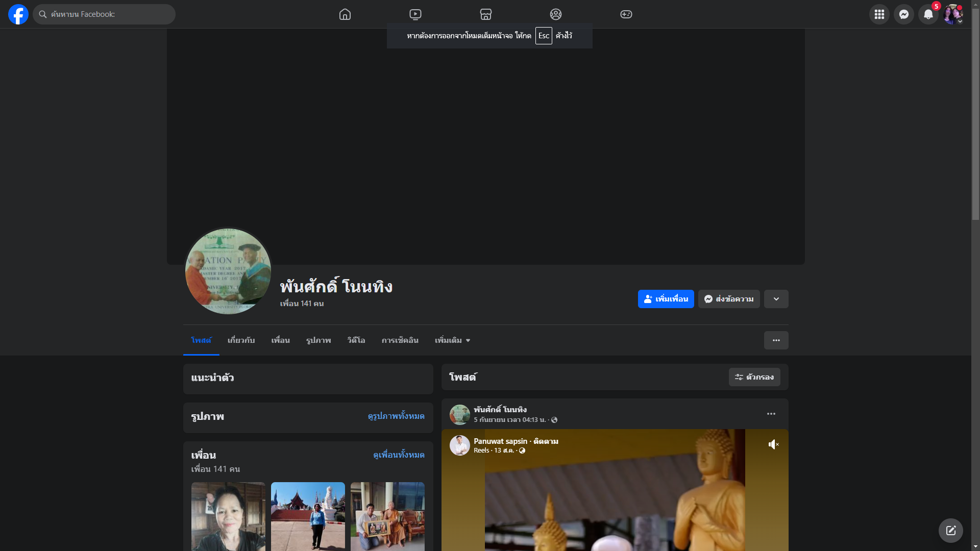This screenshot has width=980, height=551.
Task: Click the Facebook logo icon
Action: pyautogui.click(x=18, y=14)
